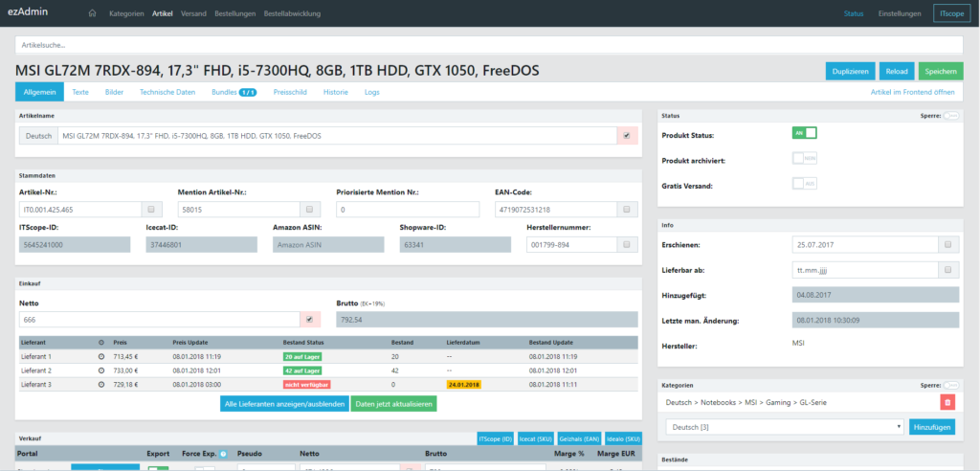Delete the GL-Serie category with trash icon

[x=947, y=403]
